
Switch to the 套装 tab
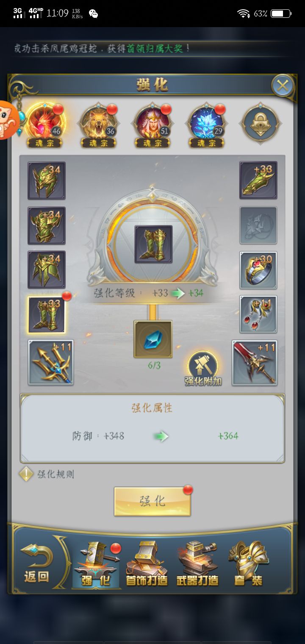click(x=249, y=563)
